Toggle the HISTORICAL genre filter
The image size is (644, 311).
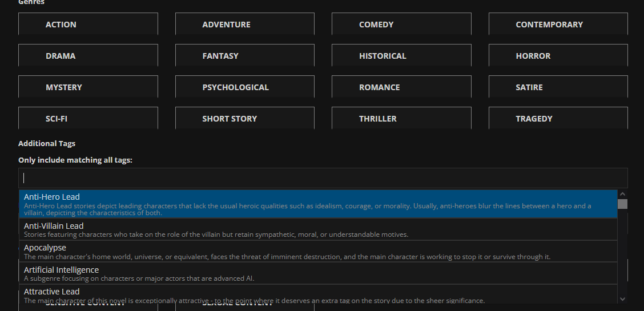click(x=401, y=55)
